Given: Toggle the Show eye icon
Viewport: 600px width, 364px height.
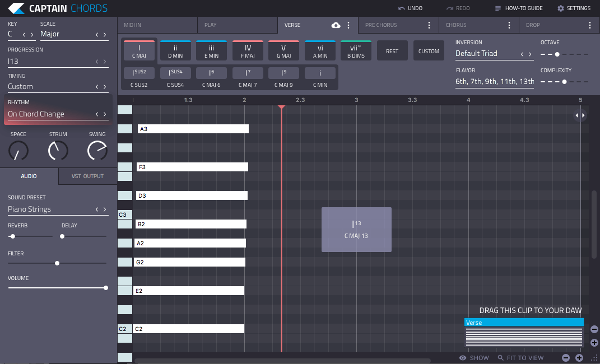Looking at the screenshot, I should [463, 358].
